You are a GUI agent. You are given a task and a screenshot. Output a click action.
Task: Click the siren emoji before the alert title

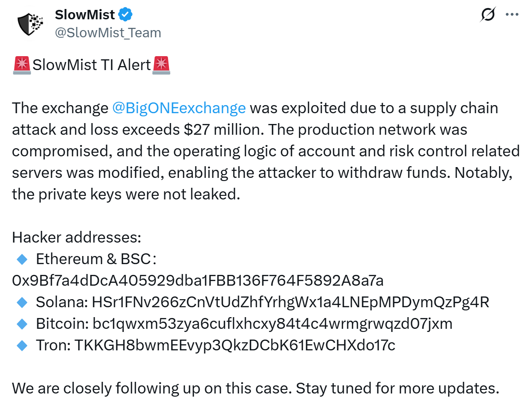tap(22, 65)
